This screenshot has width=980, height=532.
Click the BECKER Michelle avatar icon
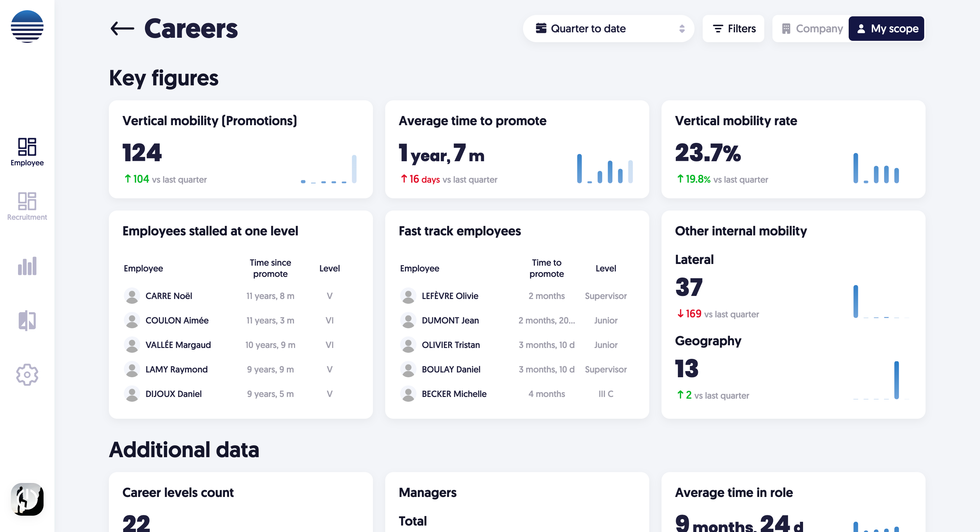[408, 394]
